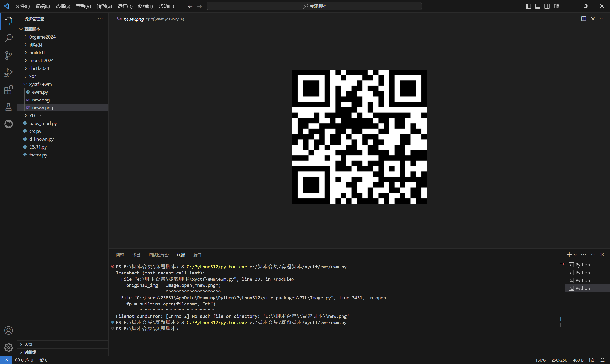
Task: Toggle the secondary side bar
Action: [547, 6]
